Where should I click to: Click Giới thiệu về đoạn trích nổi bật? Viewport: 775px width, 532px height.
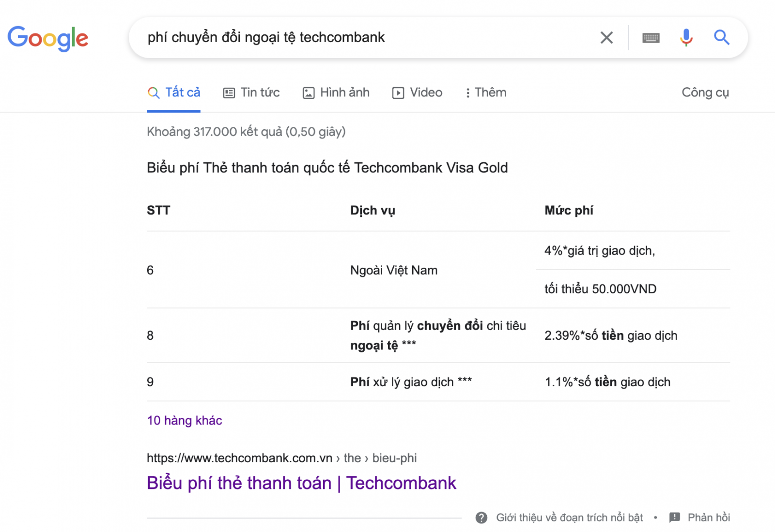(x=570, y=517)
